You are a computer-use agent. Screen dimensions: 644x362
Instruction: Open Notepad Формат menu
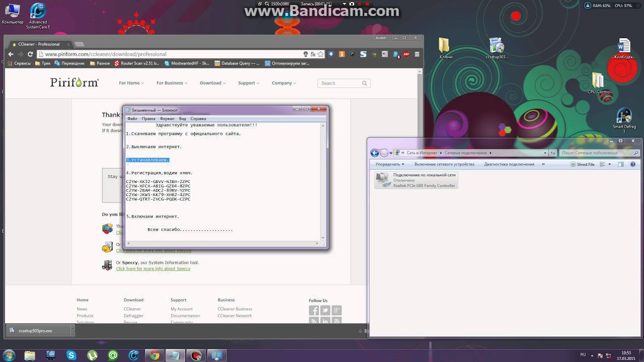(x=167, y=119)
